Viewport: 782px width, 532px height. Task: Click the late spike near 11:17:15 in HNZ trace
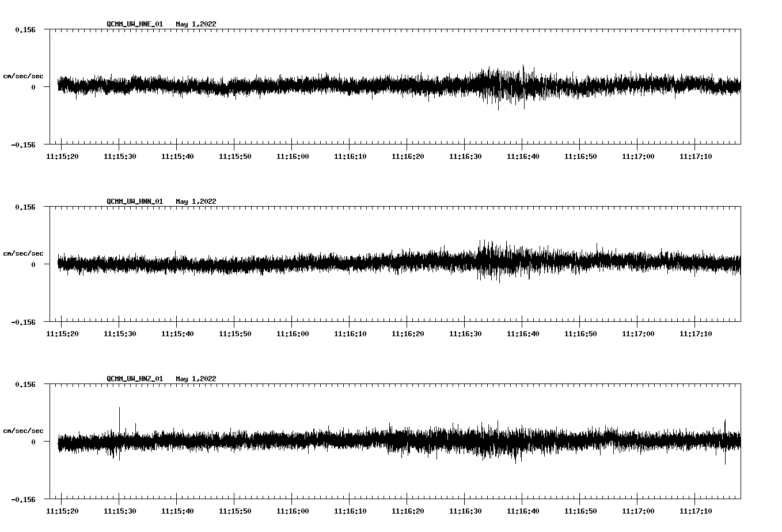point(725,441)
